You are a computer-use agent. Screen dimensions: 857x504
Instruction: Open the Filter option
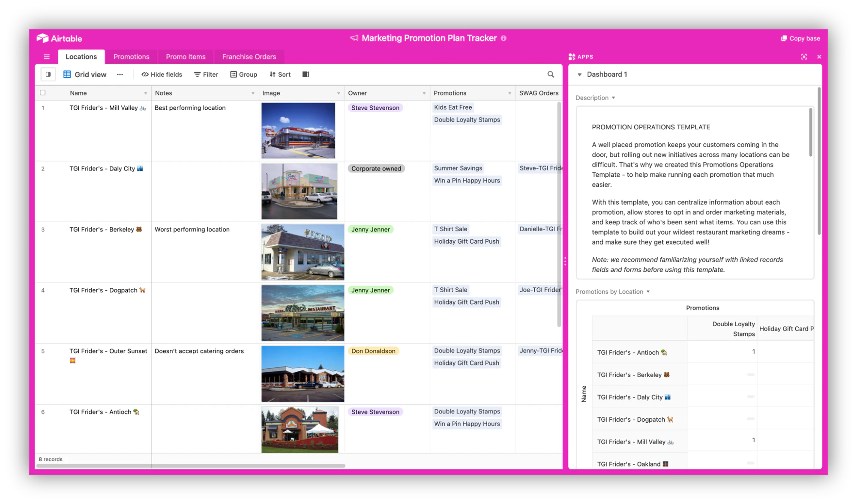206,74
